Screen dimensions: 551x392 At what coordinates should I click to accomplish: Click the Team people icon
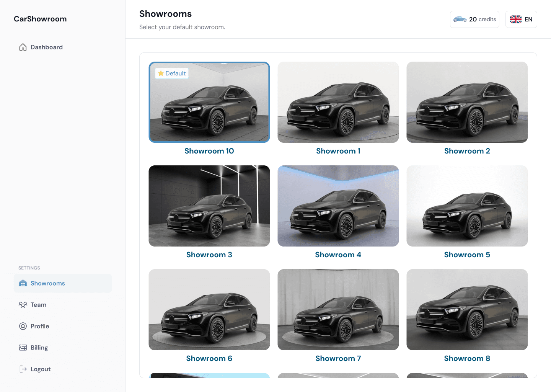tap(23, 305)
